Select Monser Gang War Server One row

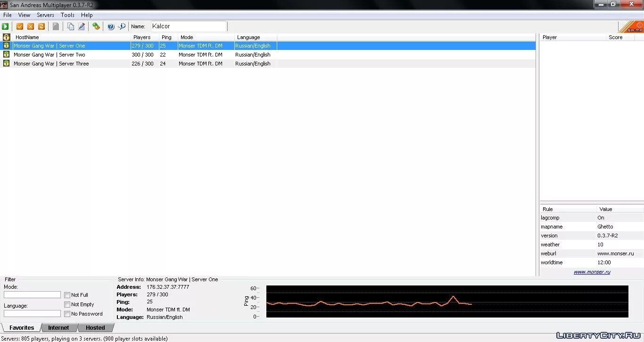[269, 46]
